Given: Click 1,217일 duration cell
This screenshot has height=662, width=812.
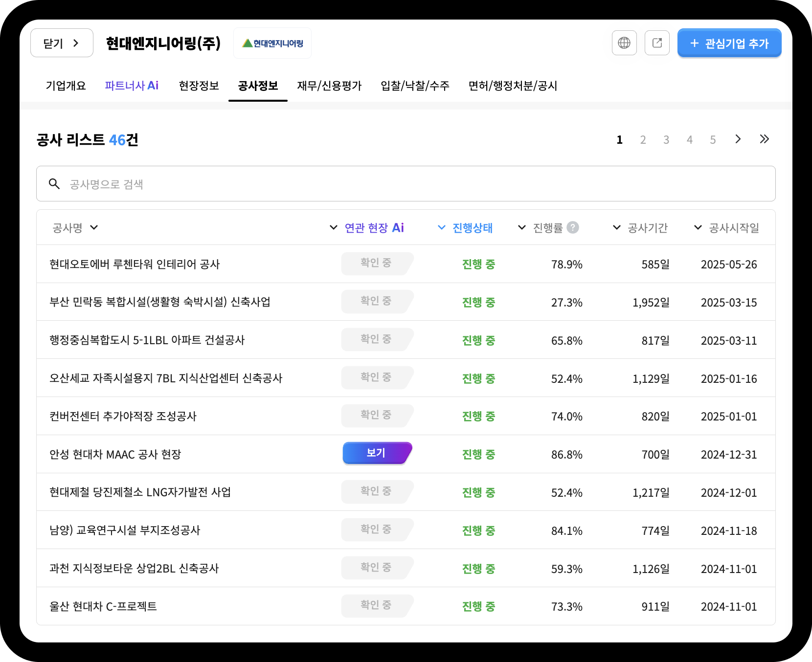Looking at the screenshot, I should (x=651, y=493).
